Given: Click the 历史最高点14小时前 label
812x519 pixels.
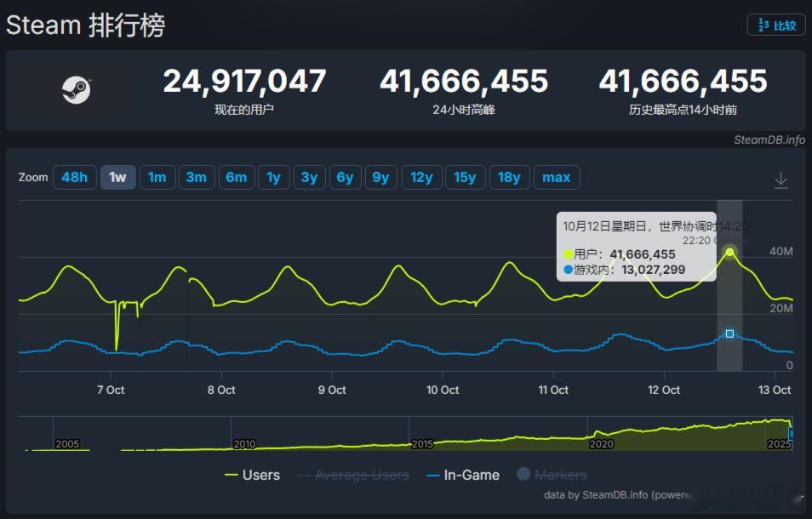Looking at the screenshot, I should pyautogui.click(x=683, y=110).
